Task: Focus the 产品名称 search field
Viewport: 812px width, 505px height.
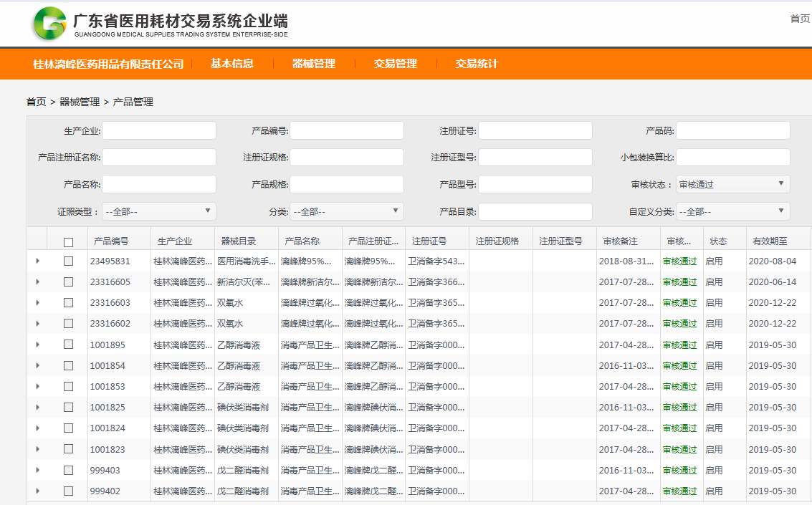Action: (x=159, y=184)
